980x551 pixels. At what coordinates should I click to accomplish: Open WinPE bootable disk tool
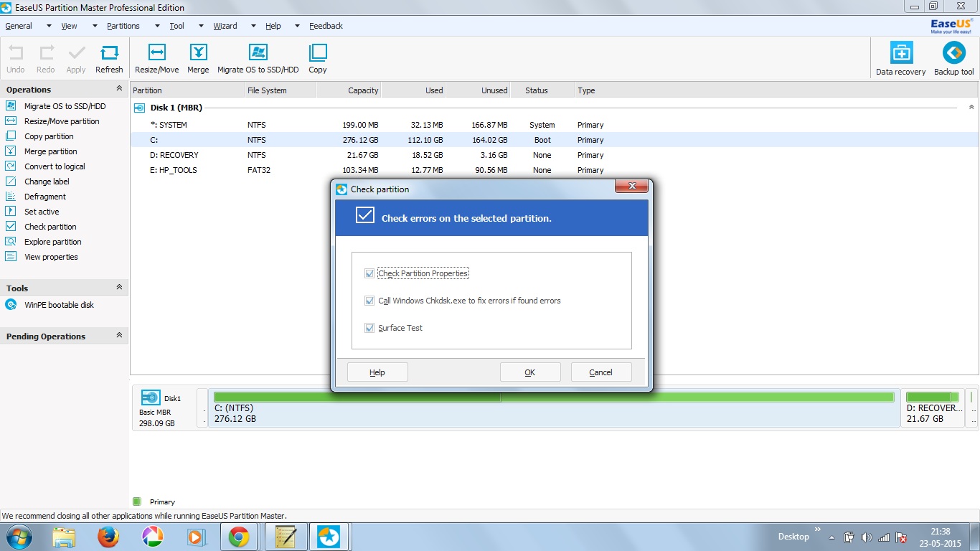pos(59,305)
